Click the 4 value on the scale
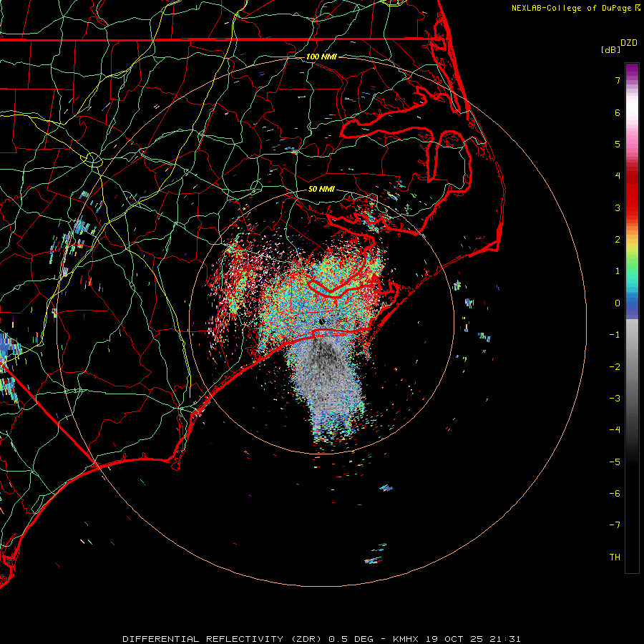Viewport: 644px width, 644px height. (x=618, y=176)
